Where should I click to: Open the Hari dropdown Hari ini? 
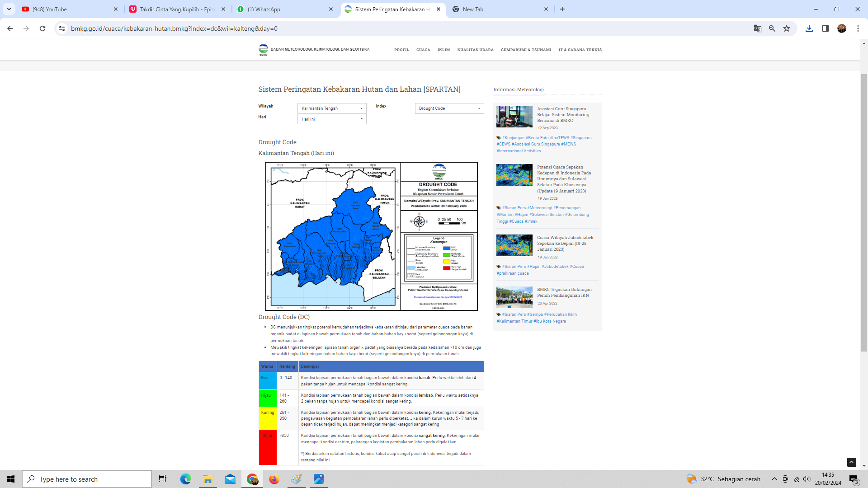click(x=332, y=119)
